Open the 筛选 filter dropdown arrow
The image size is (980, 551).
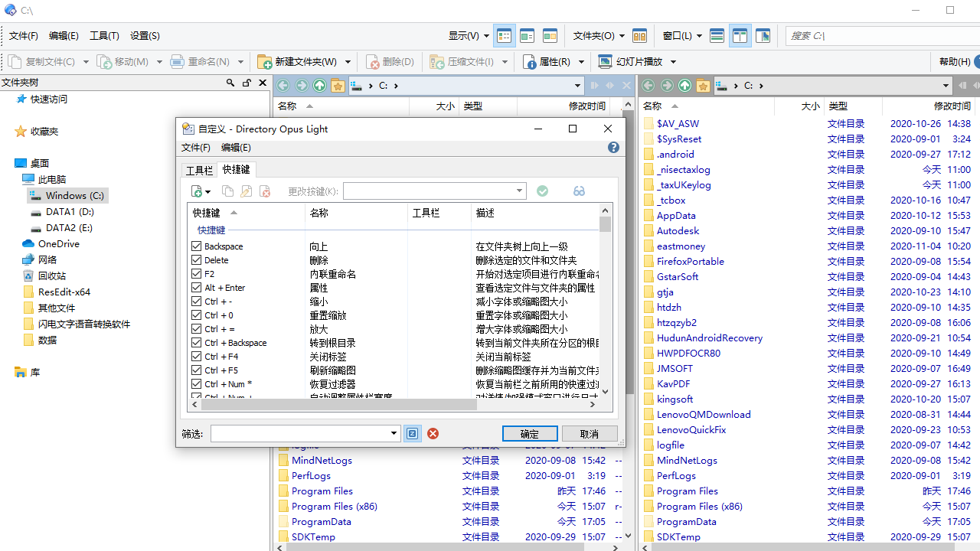[x=394, y=434]
